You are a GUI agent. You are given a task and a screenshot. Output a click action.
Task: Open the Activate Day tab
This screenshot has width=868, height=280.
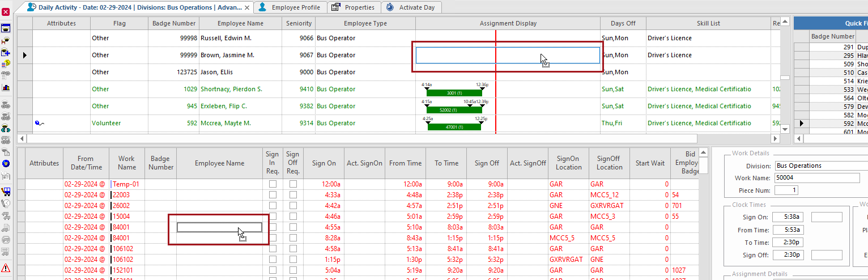411,7
